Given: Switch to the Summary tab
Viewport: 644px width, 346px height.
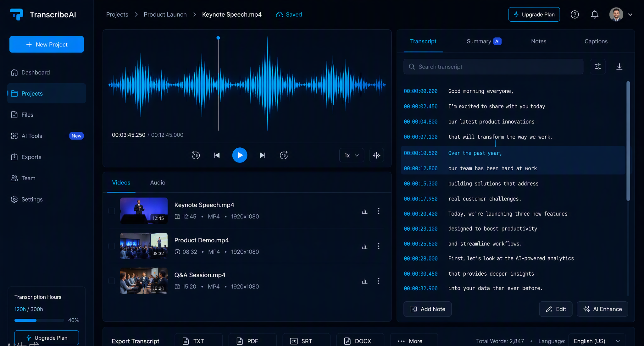Looking at the screenshot, I should tap(484, 41).
